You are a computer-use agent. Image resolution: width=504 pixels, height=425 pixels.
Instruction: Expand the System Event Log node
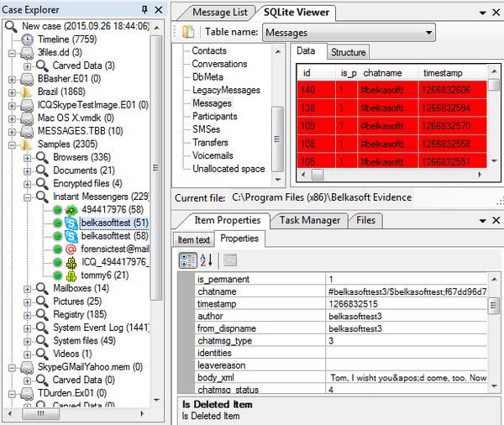[x=28, y=328]
